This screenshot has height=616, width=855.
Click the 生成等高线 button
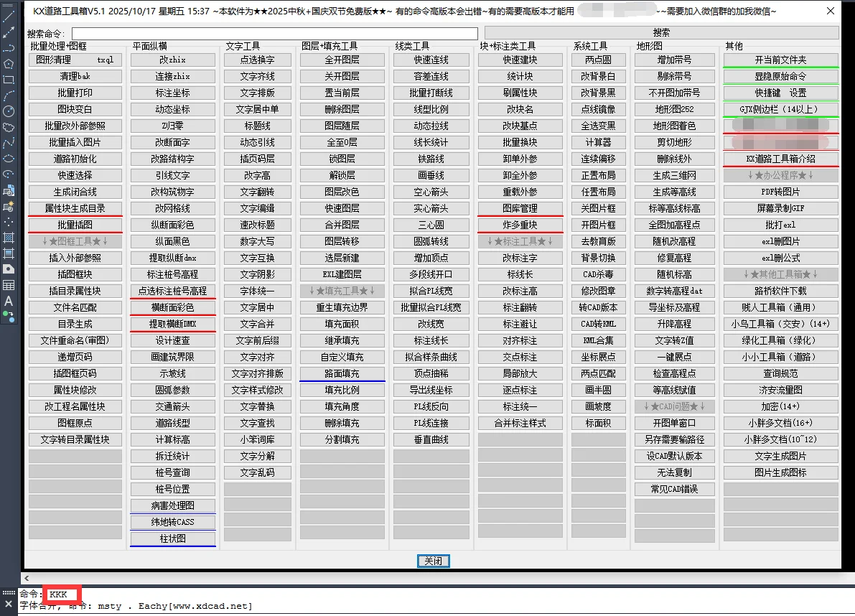click(x=675, y=192)
